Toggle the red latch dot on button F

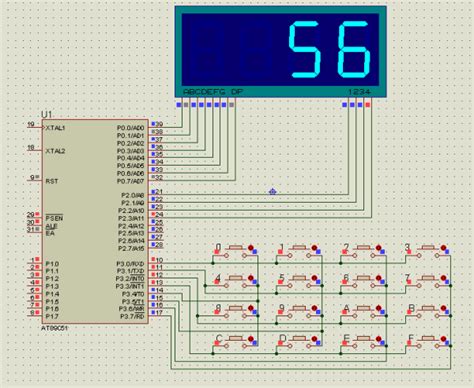click(443, 339)
